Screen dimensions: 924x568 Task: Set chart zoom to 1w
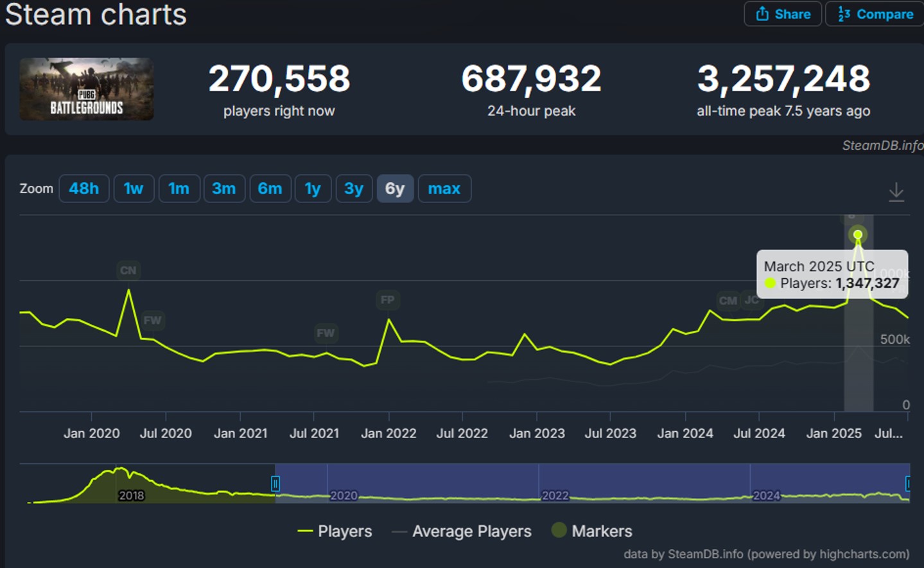coord(134,189)
